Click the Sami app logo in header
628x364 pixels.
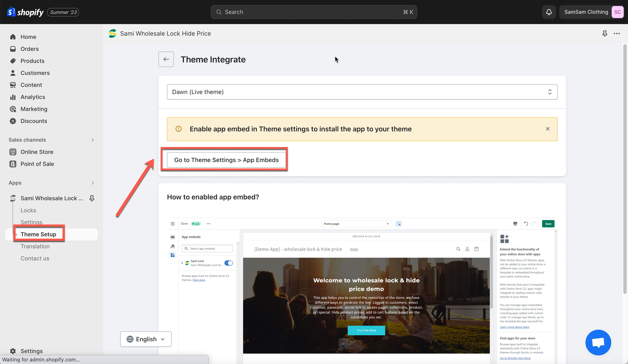tap(112, 33)
